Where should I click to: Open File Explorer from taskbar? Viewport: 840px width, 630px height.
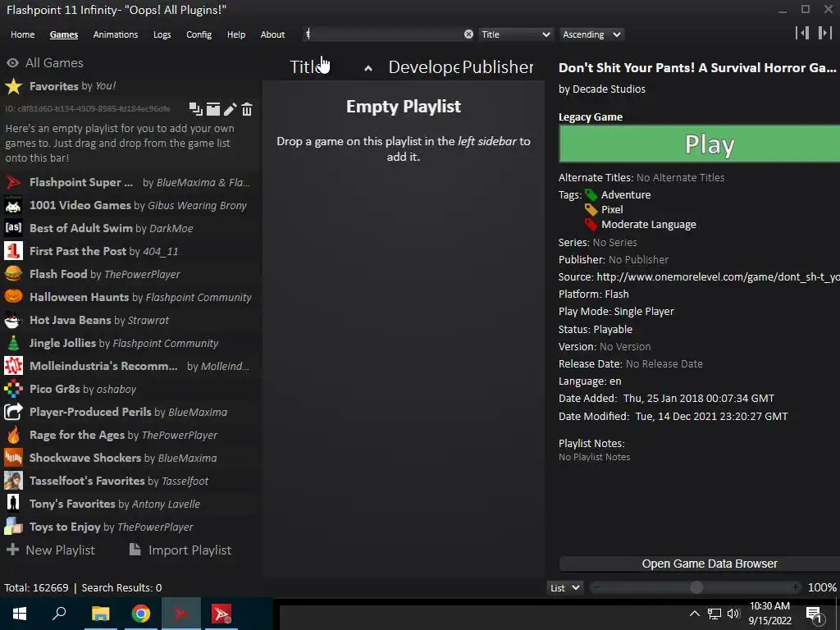100,614
